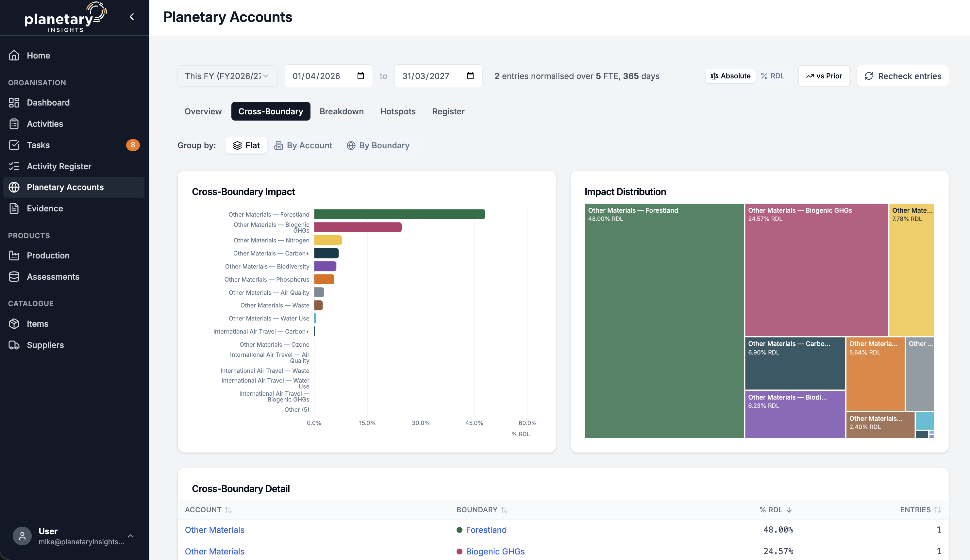Click the orange Phosphorus bar in chart
The width and height of the screenshot is (970, 560).
click(x=324, y=279)
